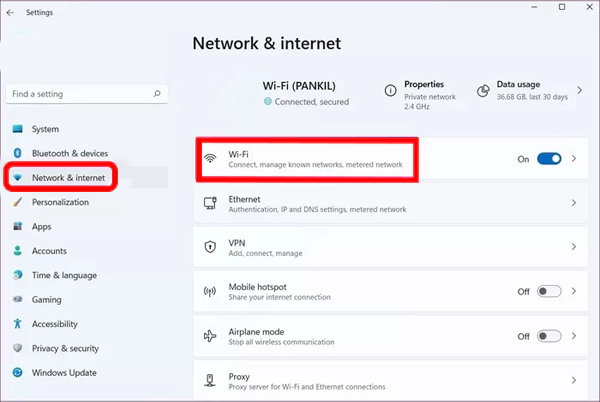Open VPN settings chevron arrow
This screenshot has width=600, height=402.
[574, 247]
